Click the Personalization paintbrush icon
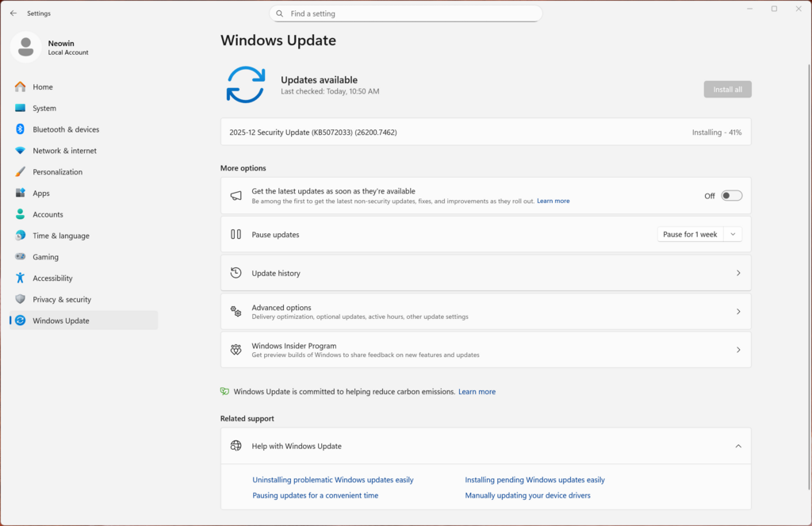 (20, 171)
